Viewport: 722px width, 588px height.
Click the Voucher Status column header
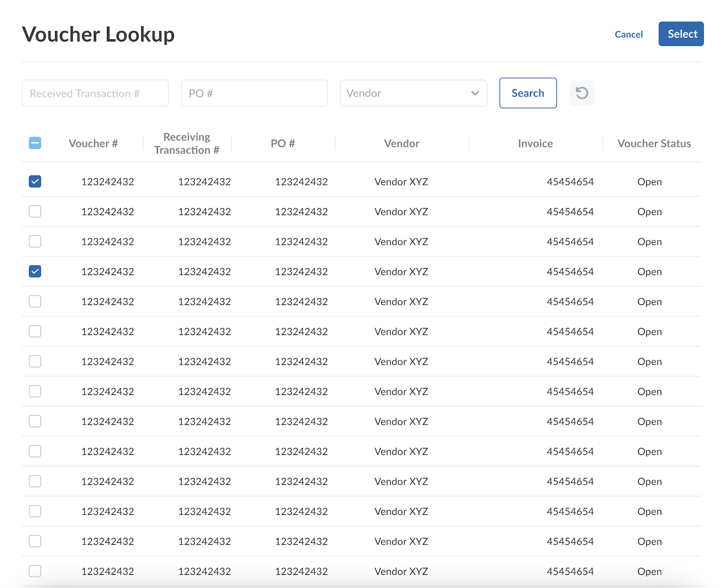(653, 143)
